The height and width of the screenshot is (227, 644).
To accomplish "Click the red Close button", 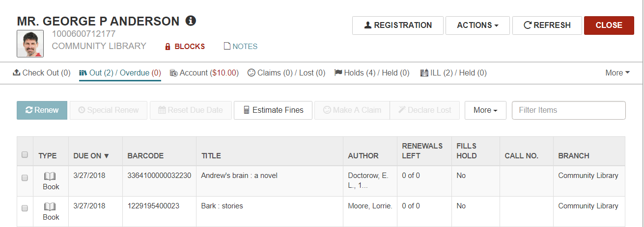I will [x=609, y=25].
